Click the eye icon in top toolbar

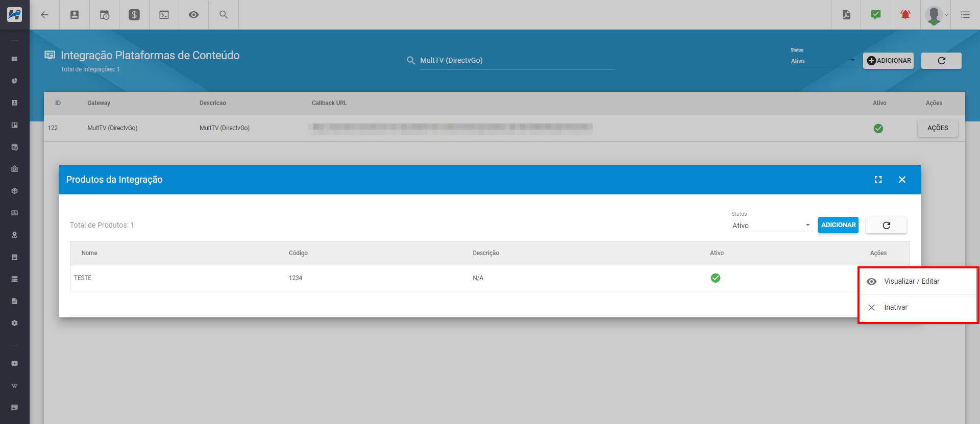click(193, 15)
